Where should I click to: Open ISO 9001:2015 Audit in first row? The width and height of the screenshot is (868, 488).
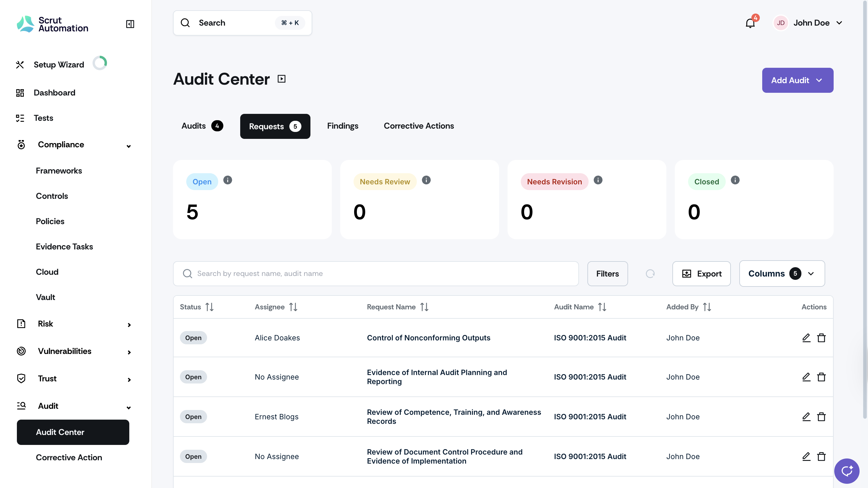[x=590, y=337]
